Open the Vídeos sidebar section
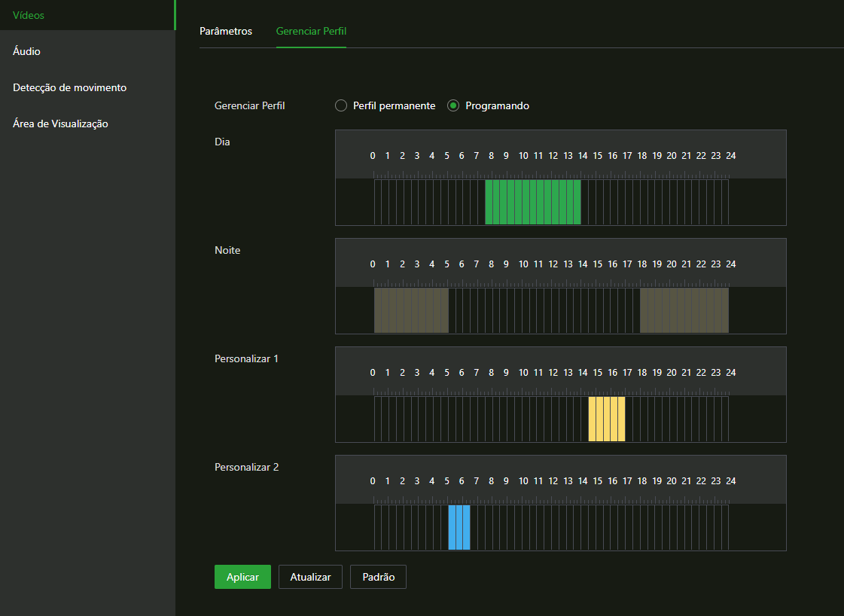 click(x=87, y=15)
